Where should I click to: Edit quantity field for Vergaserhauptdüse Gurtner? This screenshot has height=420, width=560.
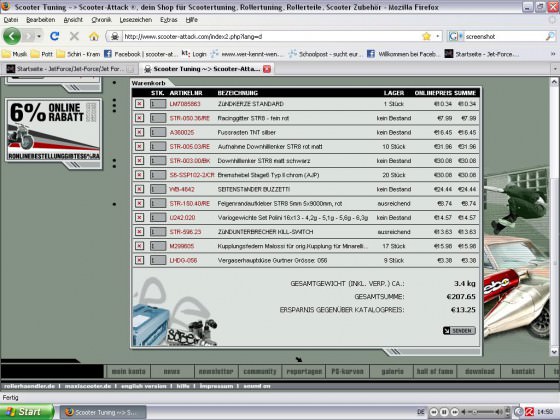click(x=158, y=260)
